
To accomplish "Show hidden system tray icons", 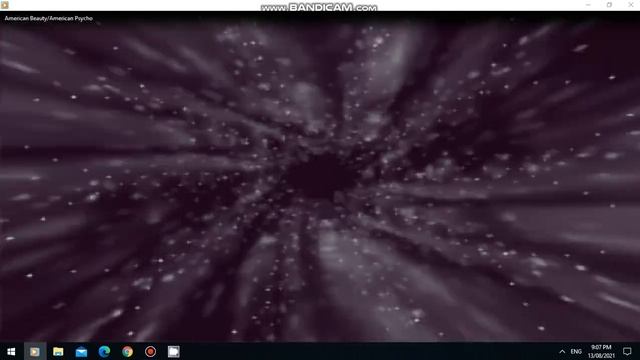I will 562,351.
